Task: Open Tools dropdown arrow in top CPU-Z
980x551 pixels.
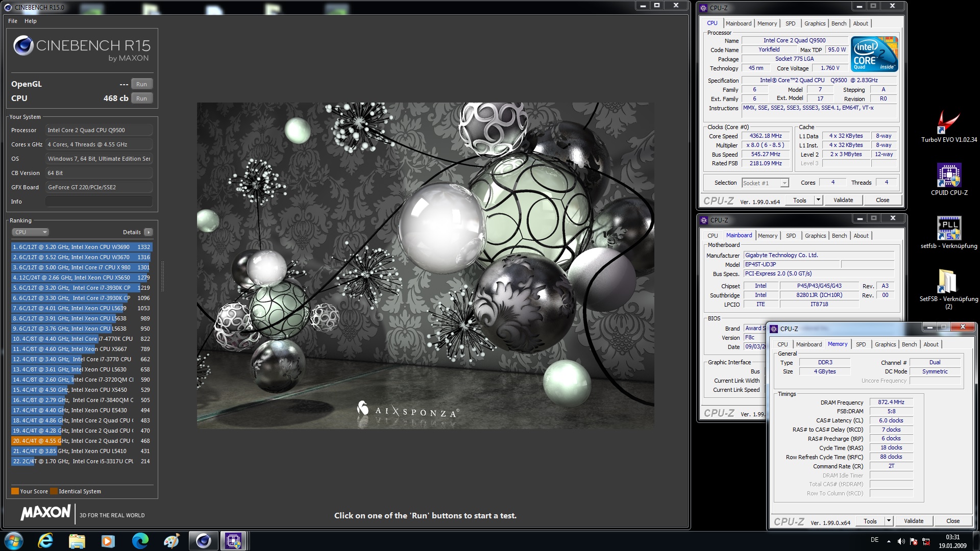Action: click(818, 200)
